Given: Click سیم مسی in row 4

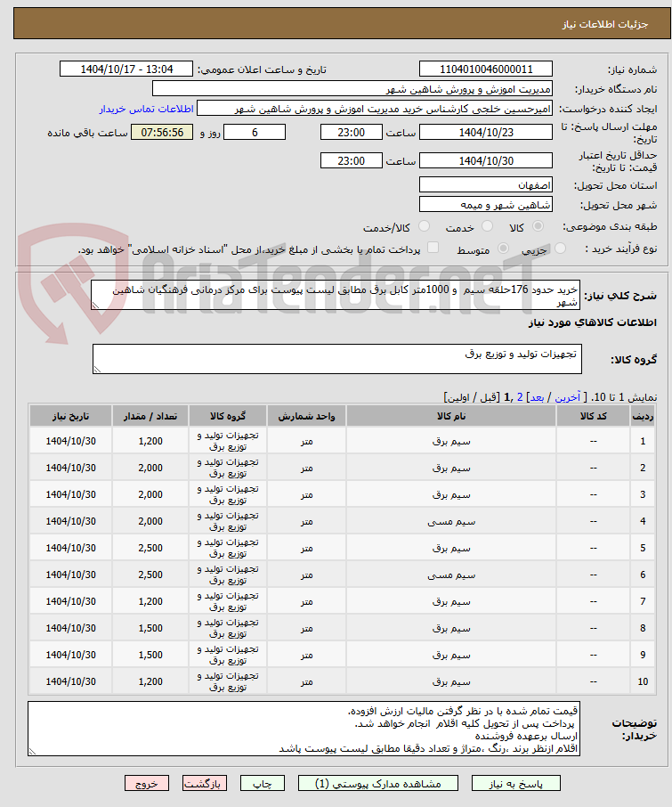Looking at the screenshot, I should 451,521.
